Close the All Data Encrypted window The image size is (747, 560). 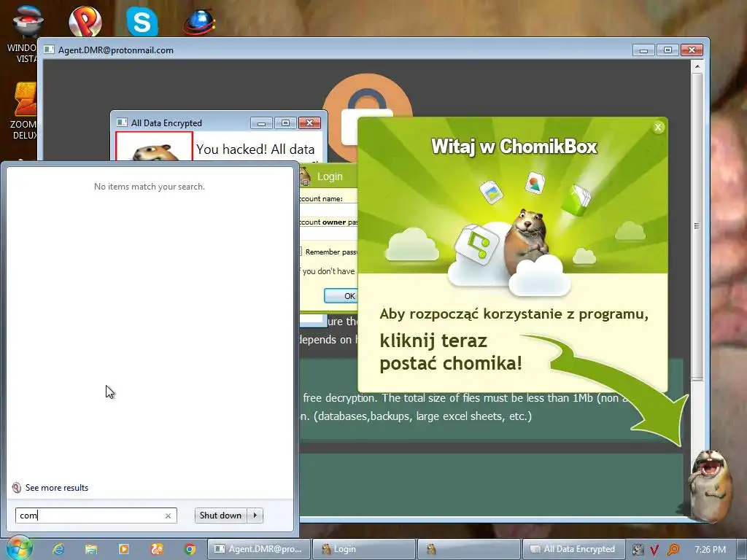point(309,123)
